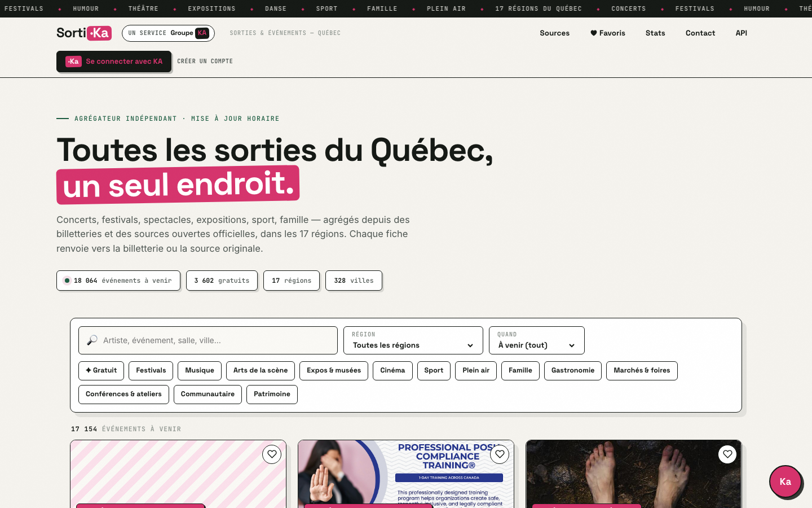Click the CONCERTS ticker text
Viewport: 812px width, 508px height.
629,9
